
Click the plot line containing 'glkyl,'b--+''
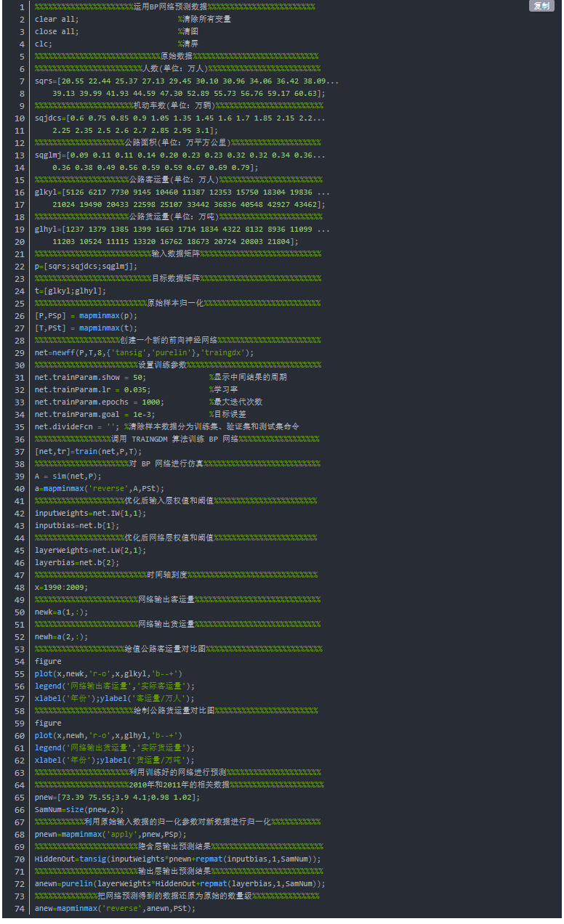point(108,673)
